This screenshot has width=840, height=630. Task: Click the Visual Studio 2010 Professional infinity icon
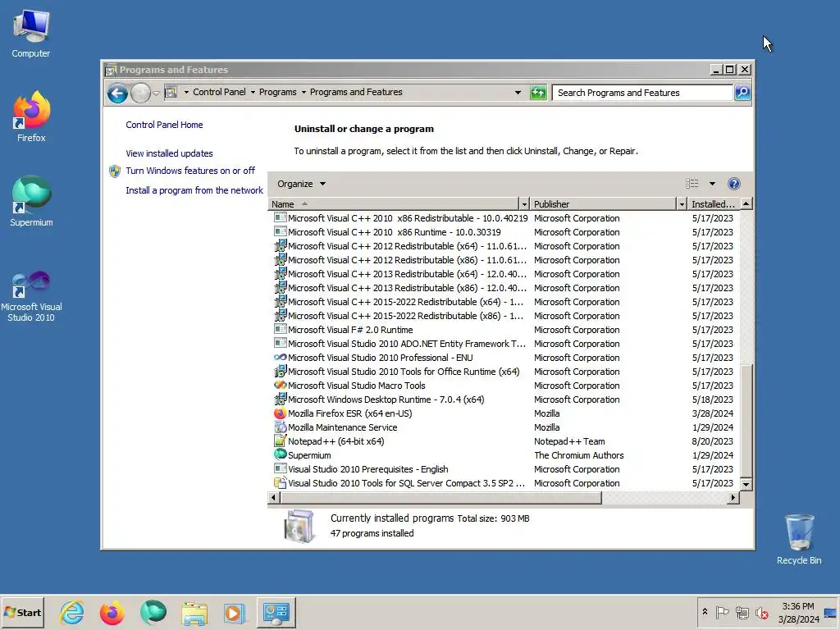281,358
